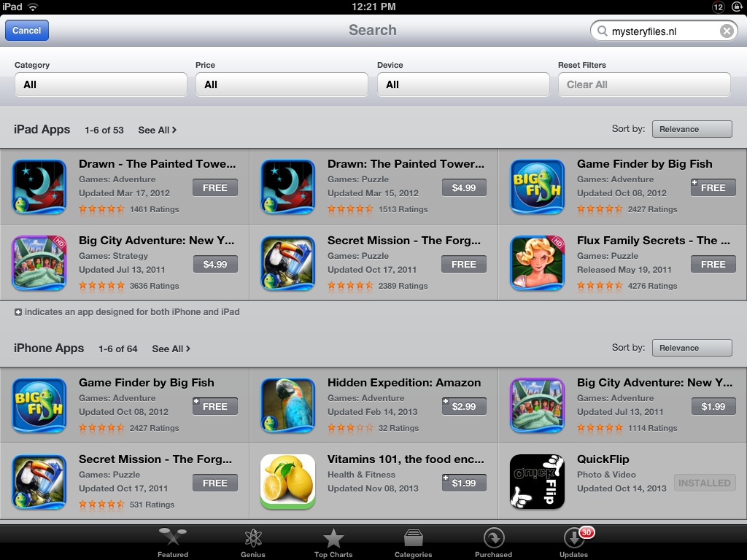Tap Flux Family Secrets app icon

click(537, 262)
